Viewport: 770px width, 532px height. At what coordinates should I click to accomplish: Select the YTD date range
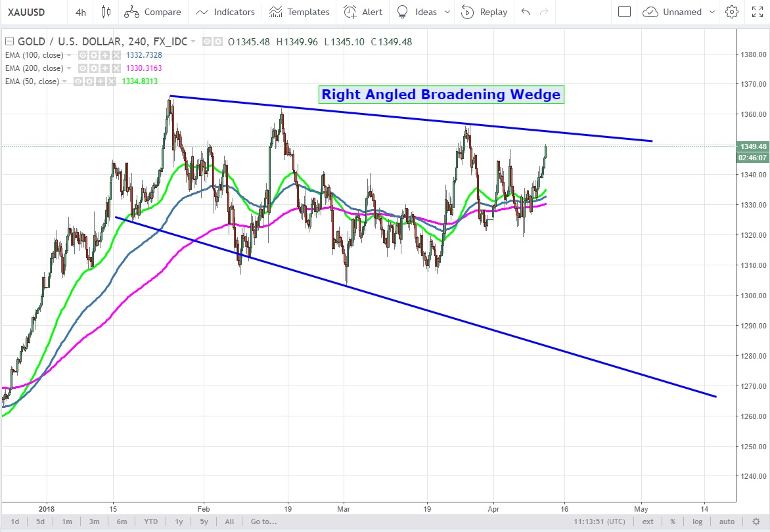coord(150,521)
